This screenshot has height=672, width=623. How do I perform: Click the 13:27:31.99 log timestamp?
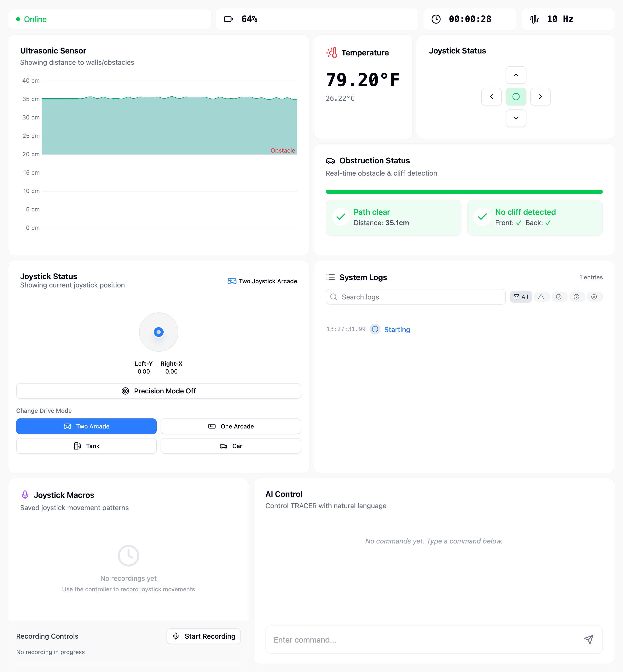tap(346, 329)
